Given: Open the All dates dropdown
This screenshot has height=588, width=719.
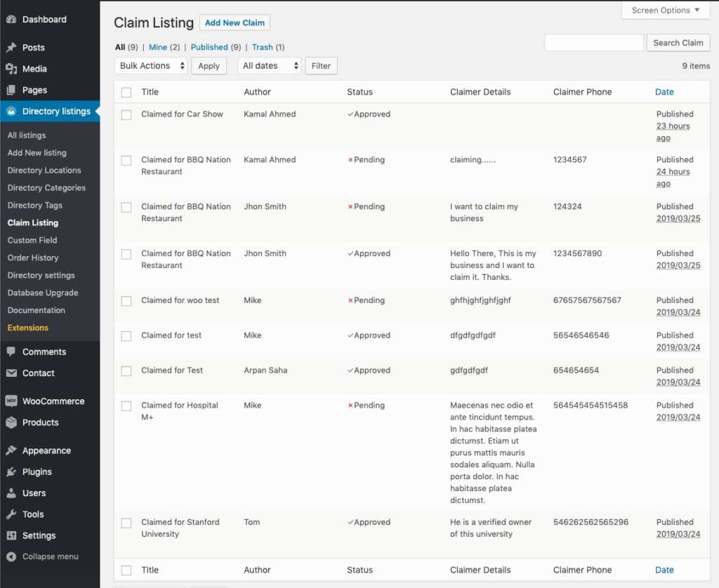Looking at the screenshot, I should click(x=270, y=66).
